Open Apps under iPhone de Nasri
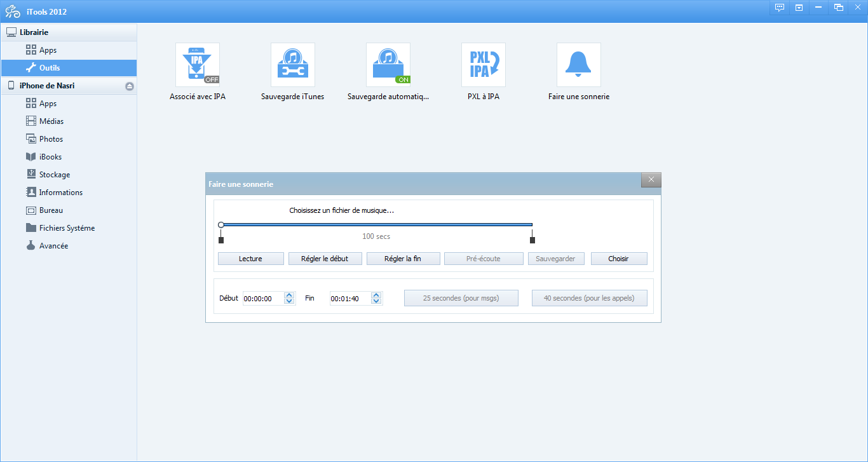Viewport: 868px width, 462px height. [x=69, y=104]
